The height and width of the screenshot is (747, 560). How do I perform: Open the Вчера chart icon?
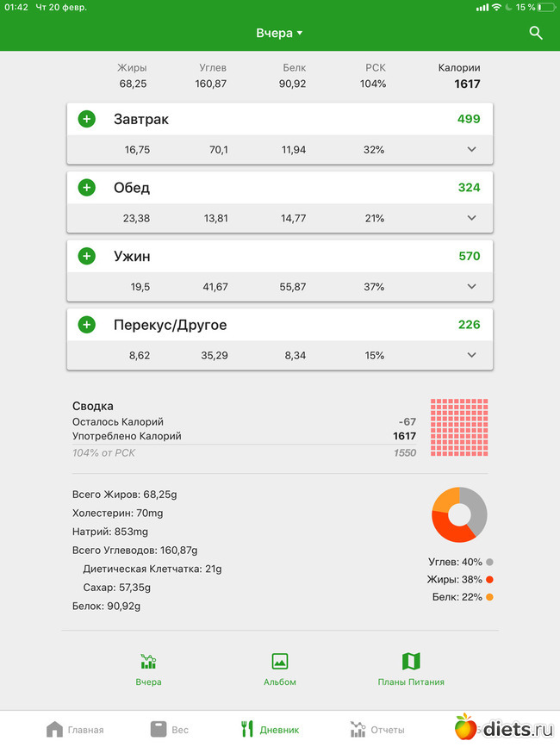(148, 662)
